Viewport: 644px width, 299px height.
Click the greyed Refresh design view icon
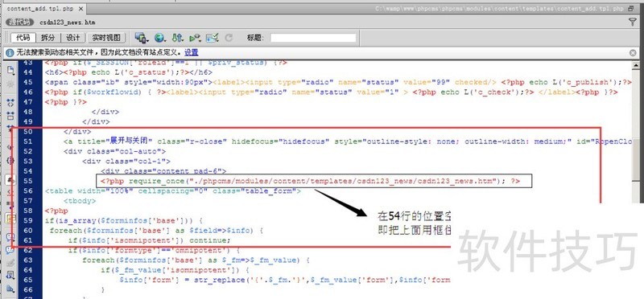click(x=229, y=38)
